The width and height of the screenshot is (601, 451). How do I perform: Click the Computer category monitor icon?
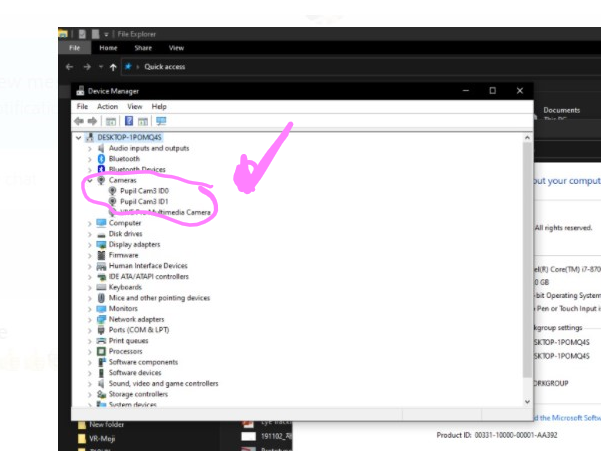[101, 223]
